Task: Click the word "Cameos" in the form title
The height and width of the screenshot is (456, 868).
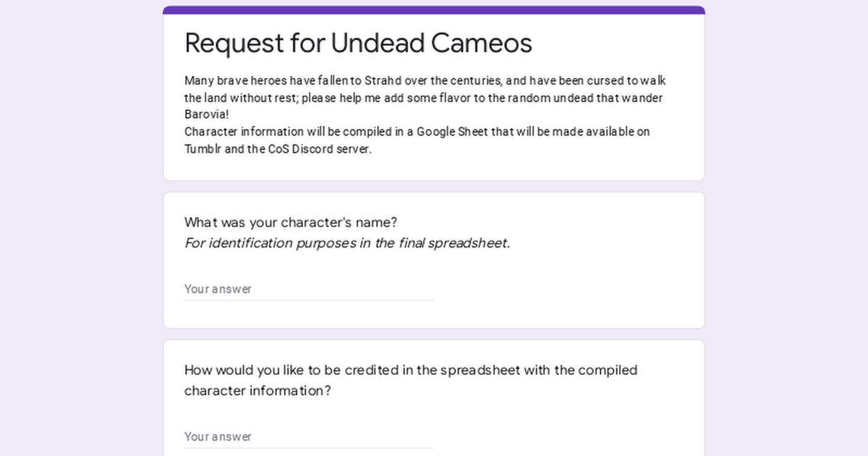Action: pos(482,43)
